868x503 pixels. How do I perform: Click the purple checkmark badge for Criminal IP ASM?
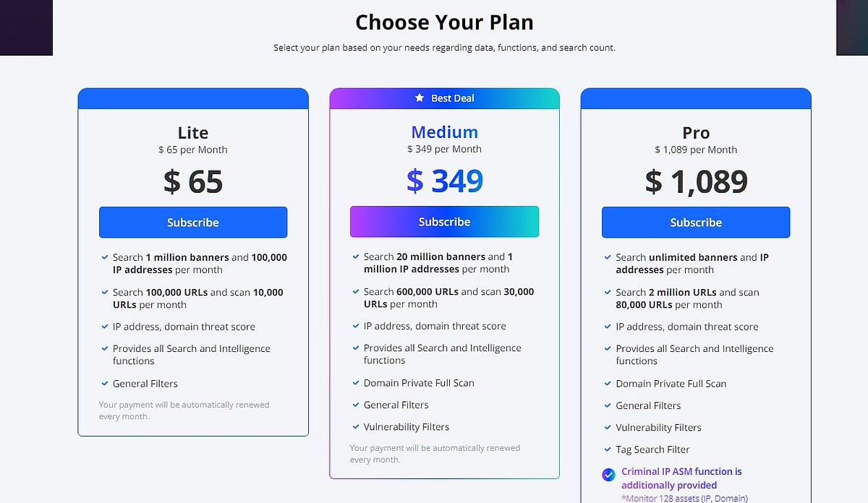point(609,475)
